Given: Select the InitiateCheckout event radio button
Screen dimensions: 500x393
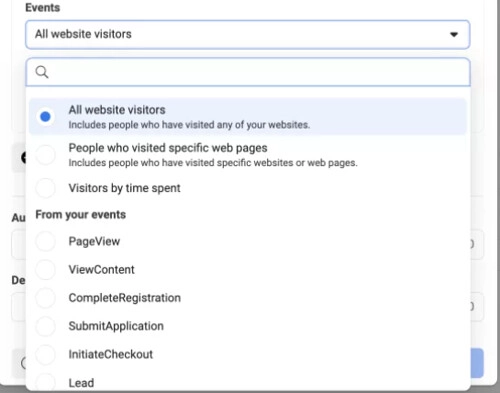Looking at the screenshot, I should pyautogui.click(x=45, y=354).
